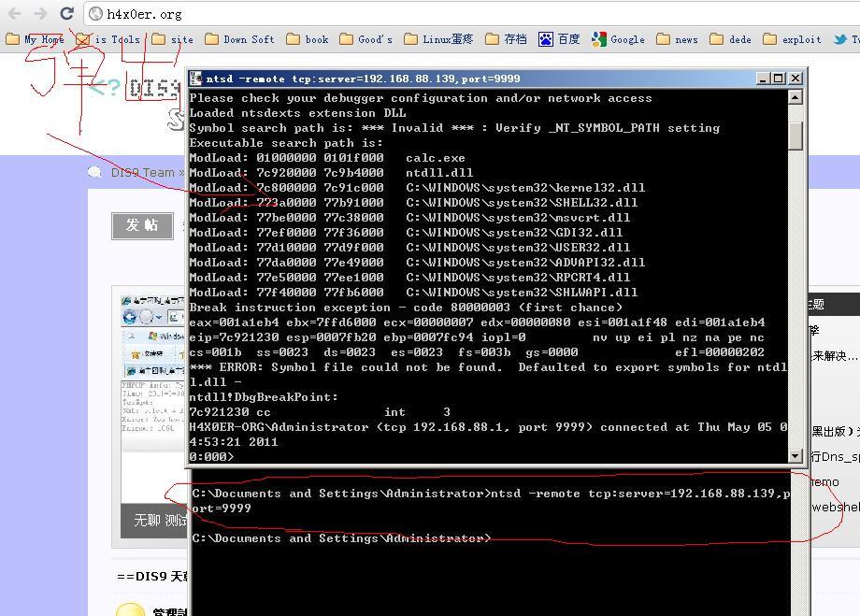Click the 0:000> debugger prompt

pyautogui.click(x=211, y=456)
